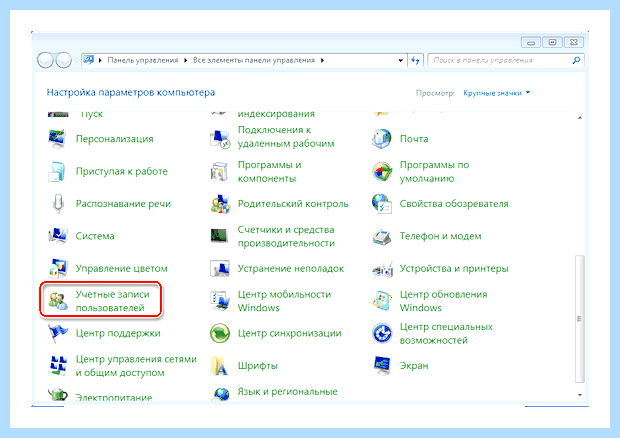Open Подключения к удаленным рабочим icon
This screenshot has height=438, width=620.
(x=219, y=139)
